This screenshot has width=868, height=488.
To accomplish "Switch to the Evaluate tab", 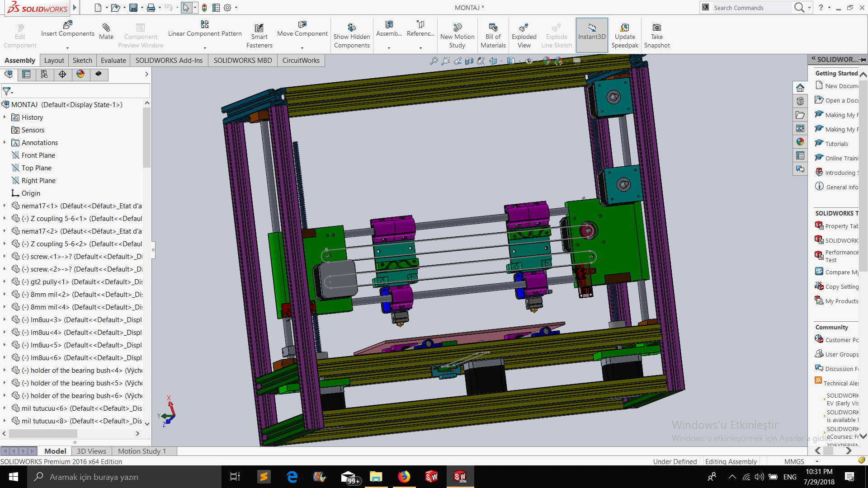I will tap(113, 60).
